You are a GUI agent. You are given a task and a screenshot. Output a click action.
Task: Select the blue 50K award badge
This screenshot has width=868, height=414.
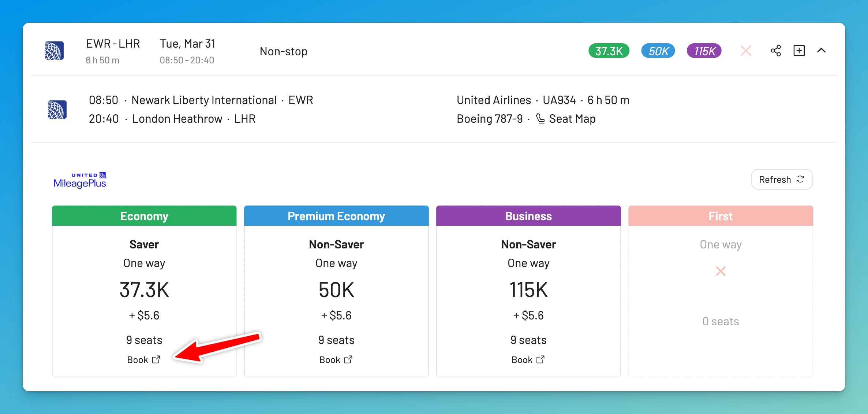point(658,51)
